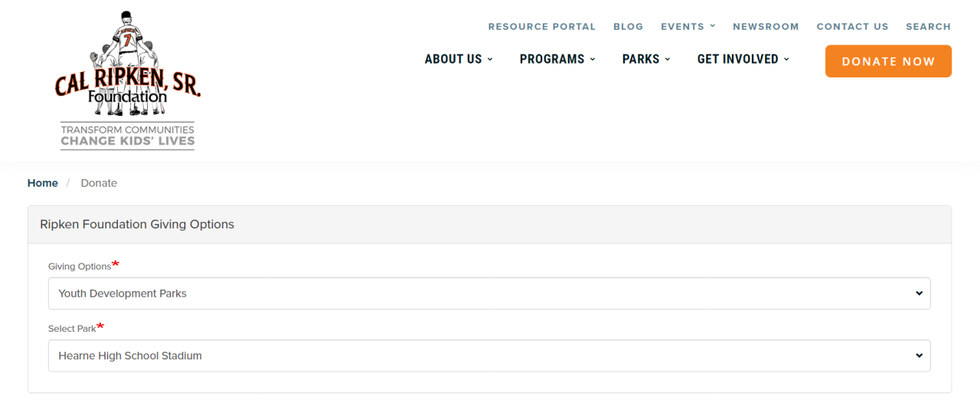
Task: Expand the Programs menu
Action: click(552, 59)
